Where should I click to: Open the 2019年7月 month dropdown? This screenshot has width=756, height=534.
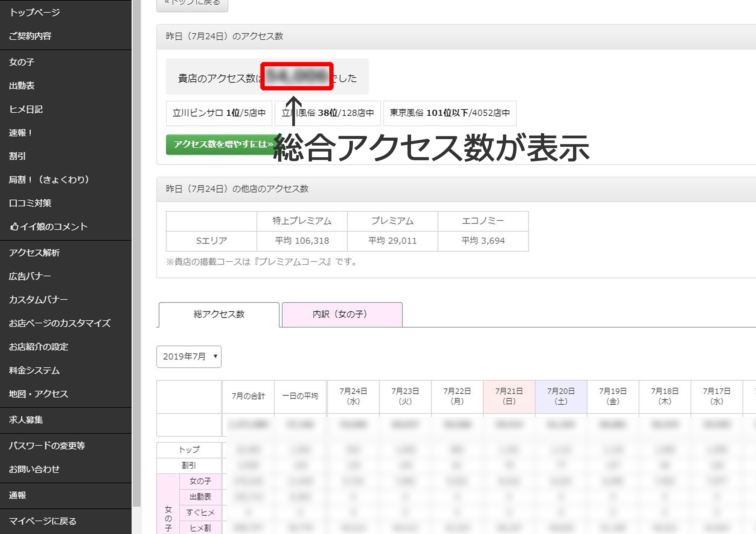(x=189, y=356)
